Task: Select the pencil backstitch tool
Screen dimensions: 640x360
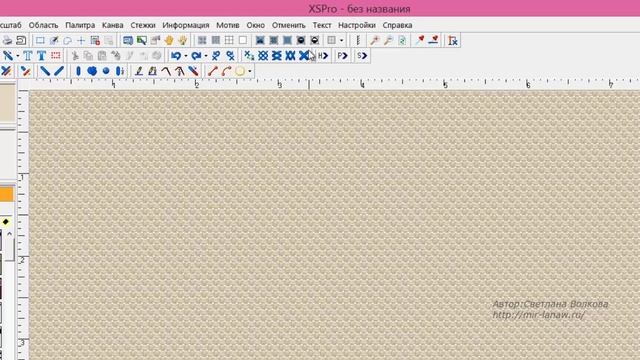Action: [x=139, y=71]
